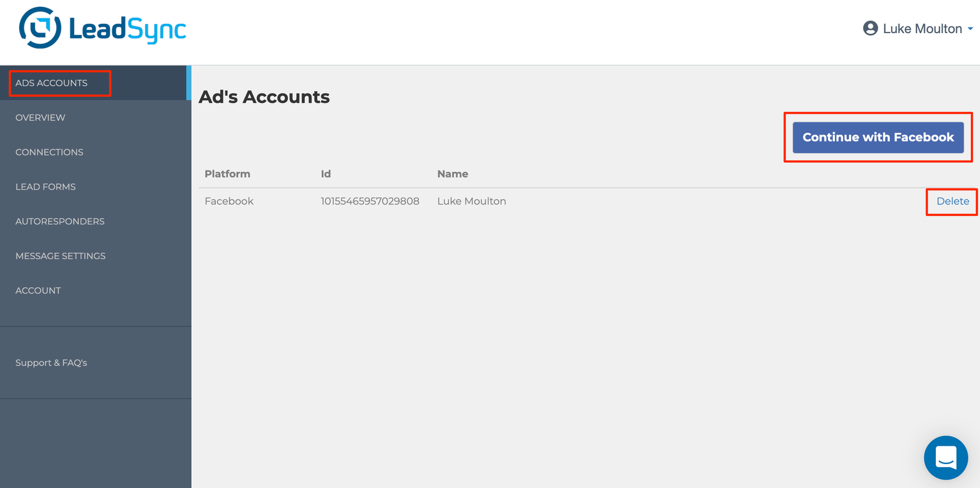Open the ACCOUNT sidebar item
Viewport: 980px width, 488px height.
(x=38, y=291)
